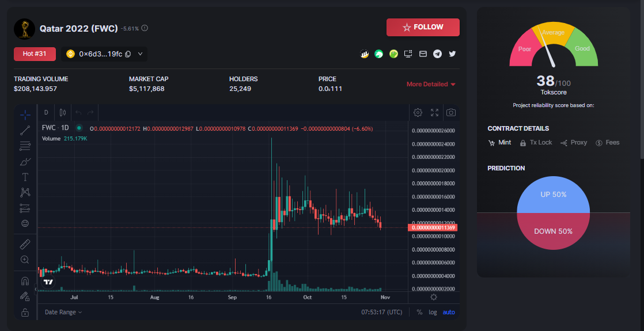Select the crosshair cursor tool
The height and width of the screenshot is (331, 644).
pyautogui.click(x=25, y=115)
